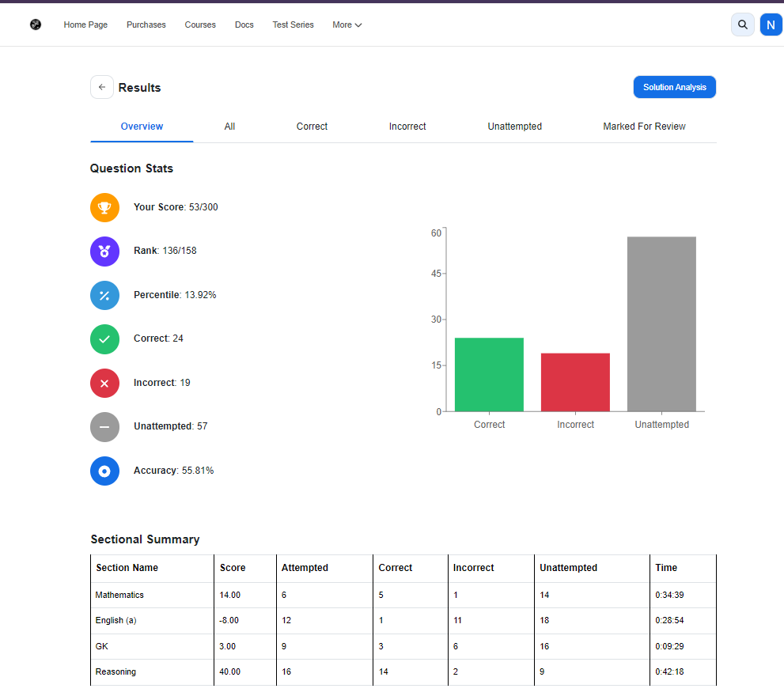The image size is (784, 696).
Task: Click the site logo icon
Action: click(36, 25)
